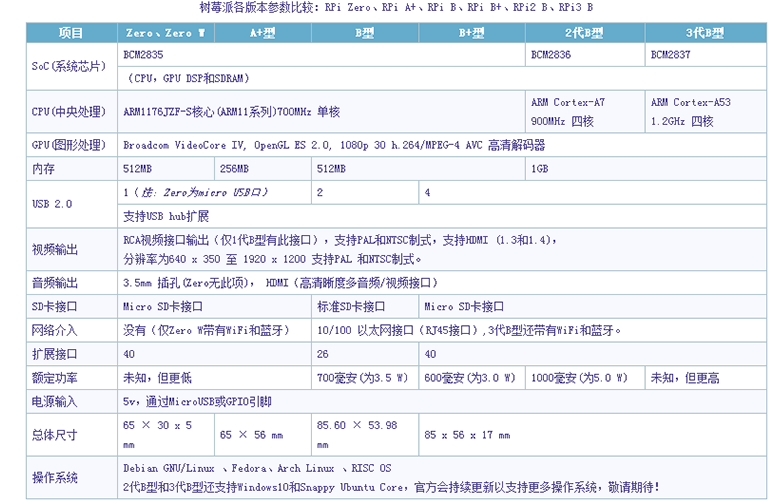Click the 总体尺寸 row label
783x504 pixels.
click(72, 435)
